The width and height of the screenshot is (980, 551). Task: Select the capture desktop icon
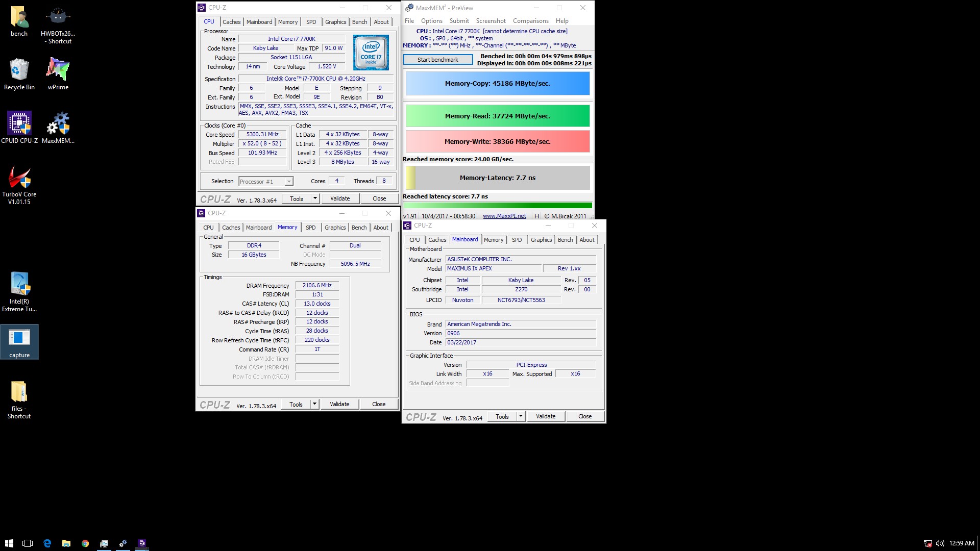tap(19, 342)
